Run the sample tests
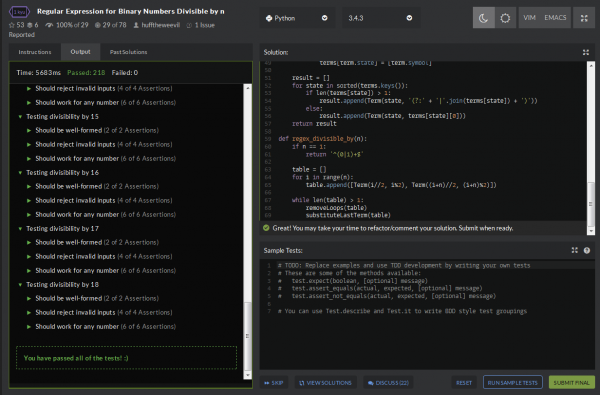Screen dimensions: 600x395 coord(512,382)
